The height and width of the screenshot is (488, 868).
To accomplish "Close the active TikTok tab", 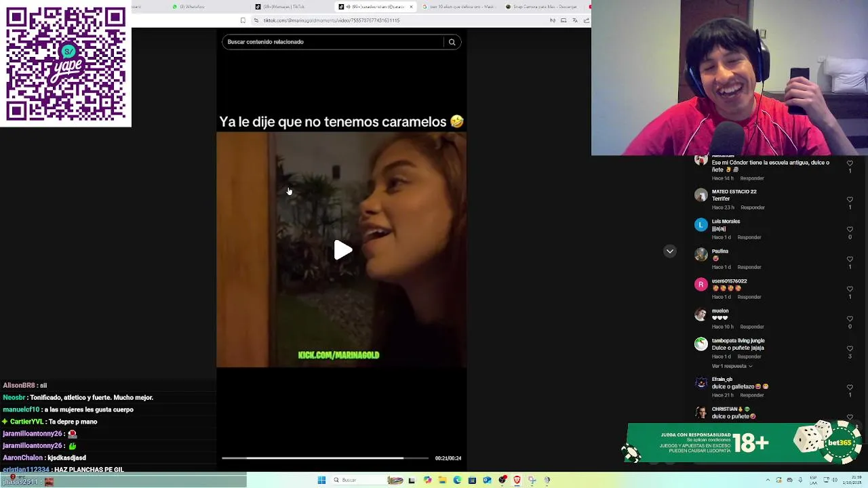I will pyautogui.click(x=411, y=7).
